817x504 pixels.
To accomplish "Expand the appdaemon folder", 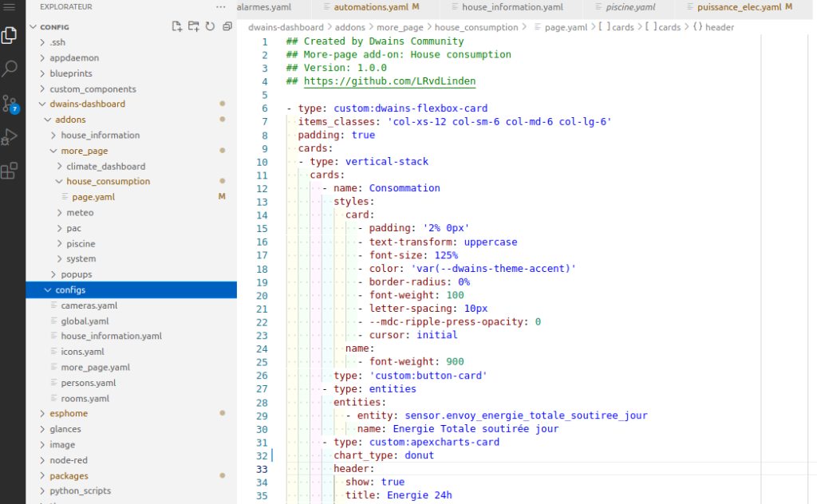I will [132, 57].
